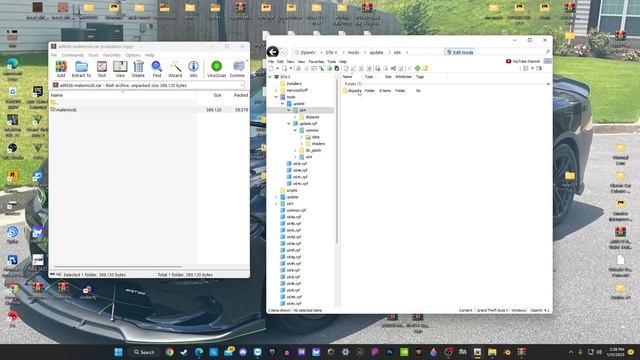Click OpenIV's greyed forward navigation arrow

[284, 52]
